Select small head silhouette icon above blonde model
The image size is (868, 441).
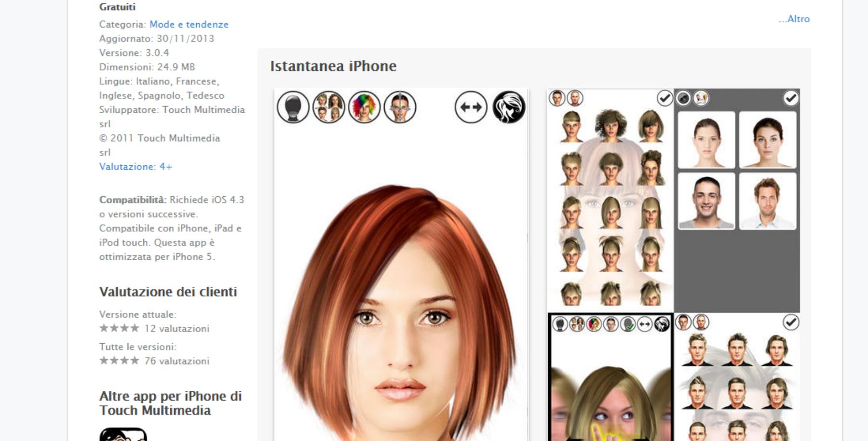[x=560, y=324]
